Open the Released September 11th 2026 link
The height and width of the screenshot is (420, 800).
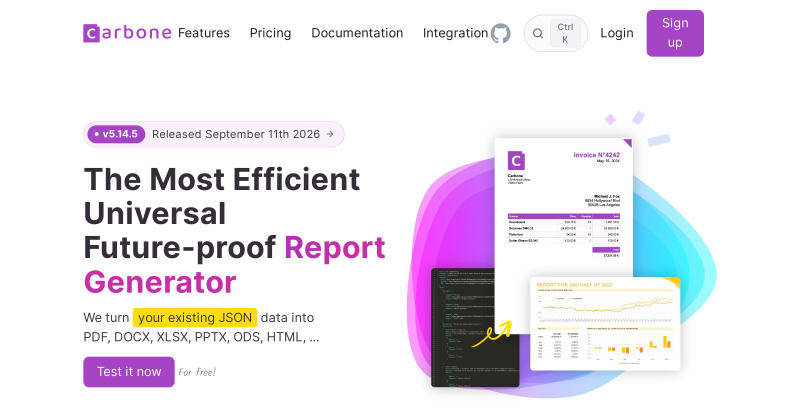[236, 134]
